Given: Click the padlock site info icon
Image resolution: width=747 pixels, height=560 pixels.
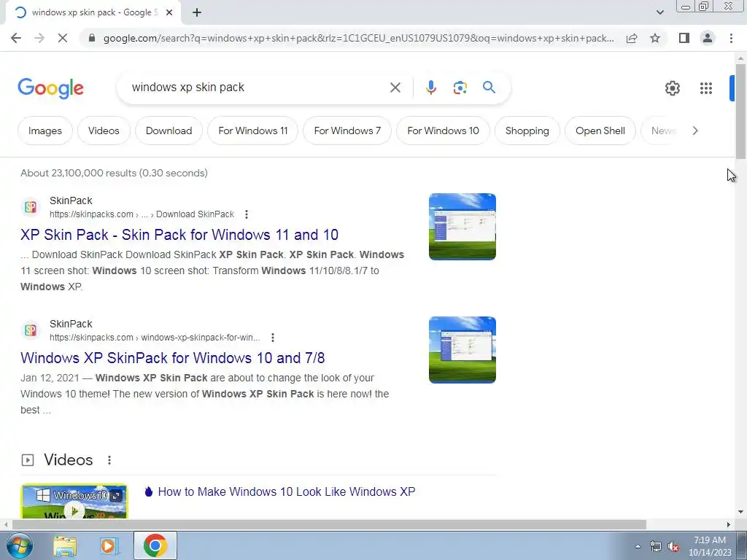Looking at the screenshot, I should [x=92, y=38].
